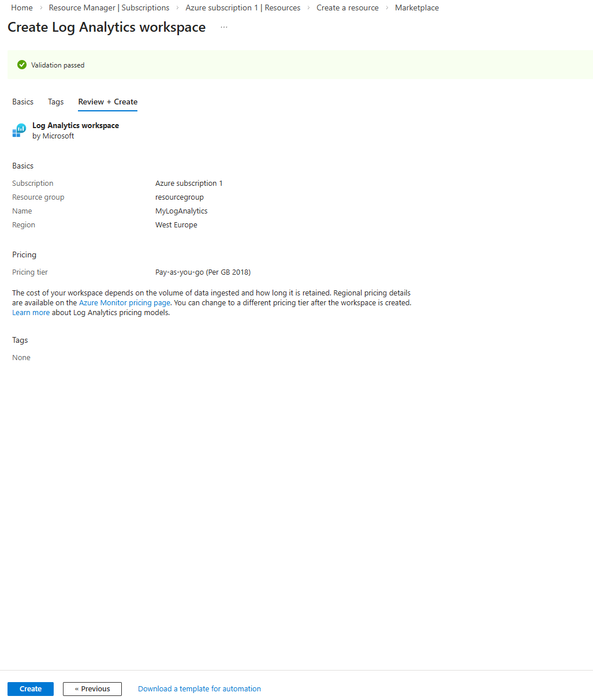Open the Review + Create tab
Viewport: 593px width, 700px height.
[x=107, y=102]
